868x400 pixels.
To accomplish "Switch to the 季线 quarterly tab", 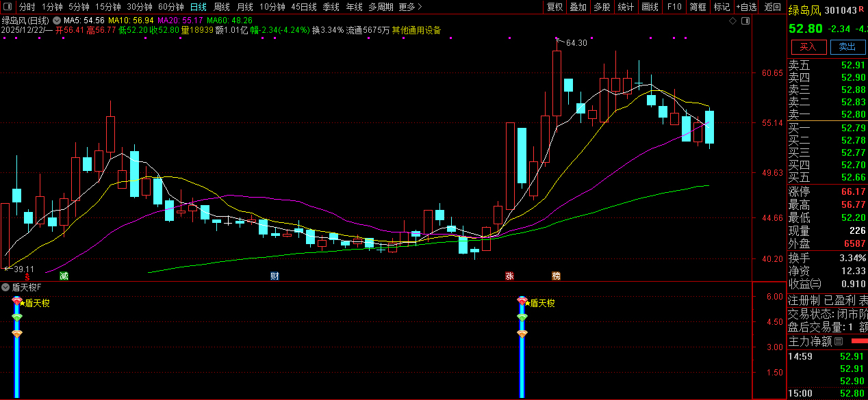I will (331, 7).
